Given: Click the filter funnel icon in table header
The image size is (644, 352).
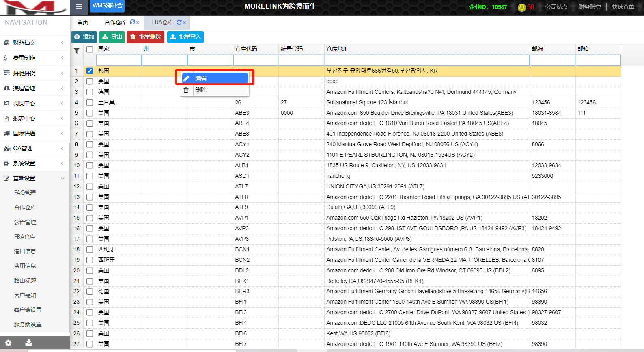Looking at the screenshot, I should [76, 50].
